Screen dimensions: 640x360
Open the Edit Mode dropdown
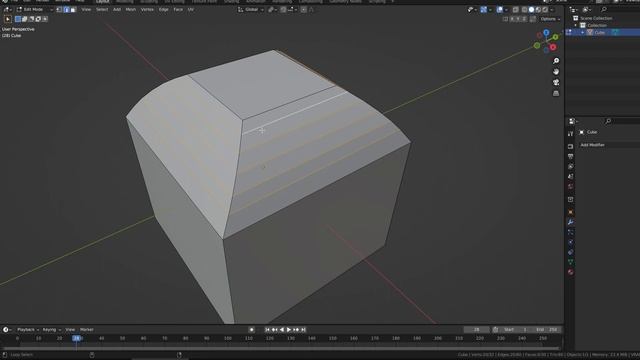pos(35,9)
